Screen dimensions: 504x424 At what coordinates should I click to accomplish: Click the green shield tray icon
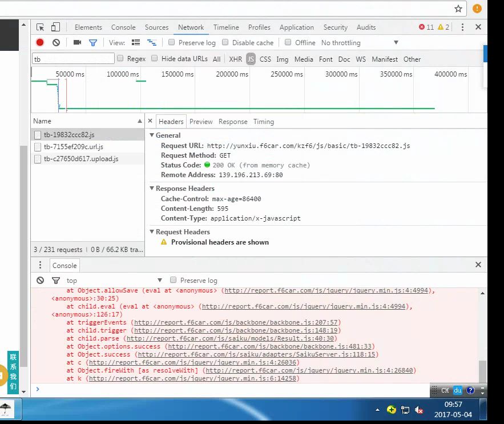pyautogui.click(x=391, y=410)
